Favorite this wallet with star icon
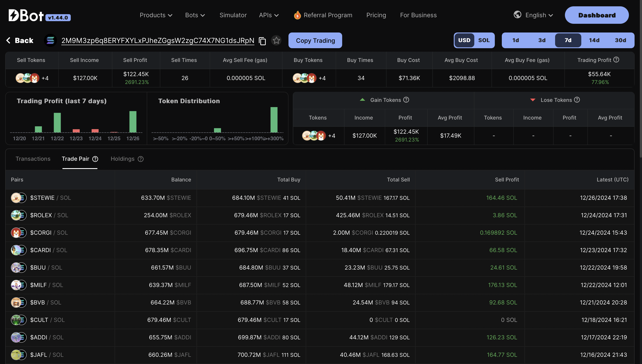642x364 pixels. [276, 40]
